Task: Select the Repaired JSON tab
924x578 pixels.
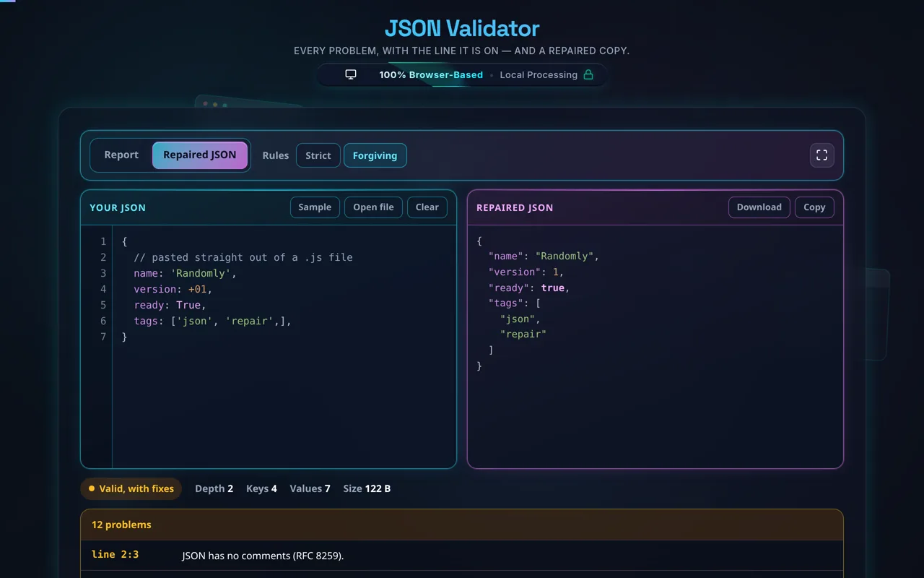Action: coord(199,155)
